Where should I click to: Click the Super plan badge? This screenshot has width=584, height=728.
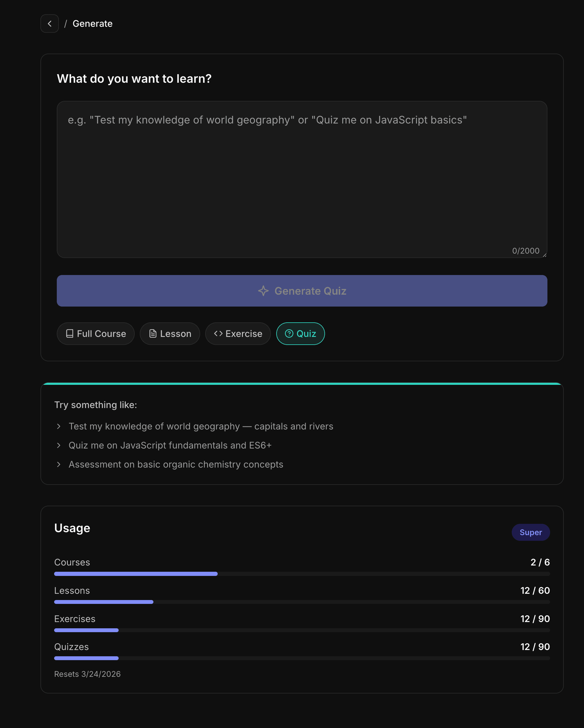tap(530, 532)
